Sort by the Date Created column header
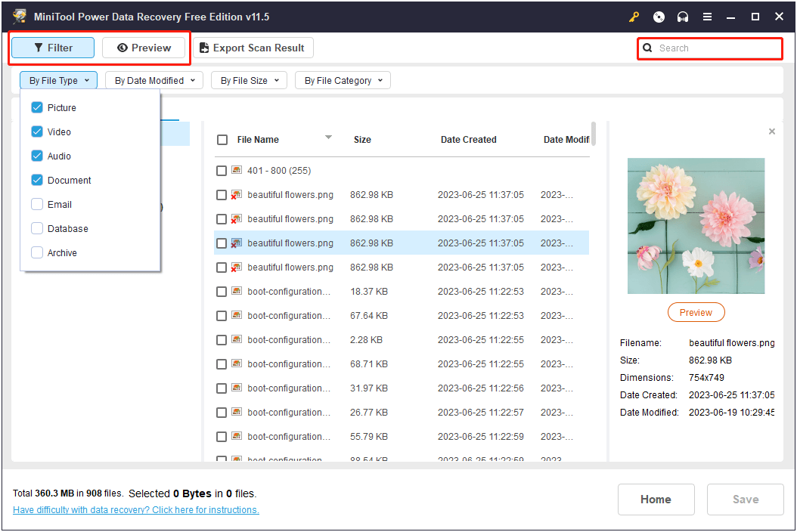This screenshot has height=532, width=797. tap(468, 140)
